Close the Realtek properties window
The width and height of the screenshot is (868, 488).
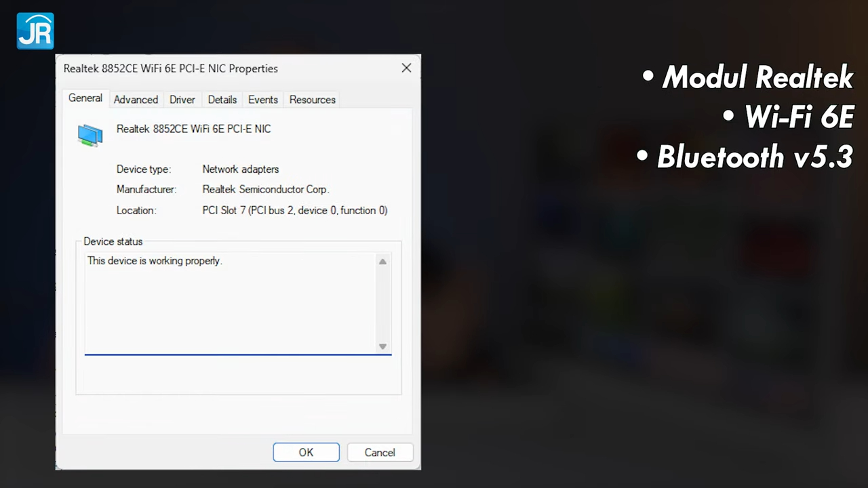[406, 68]
